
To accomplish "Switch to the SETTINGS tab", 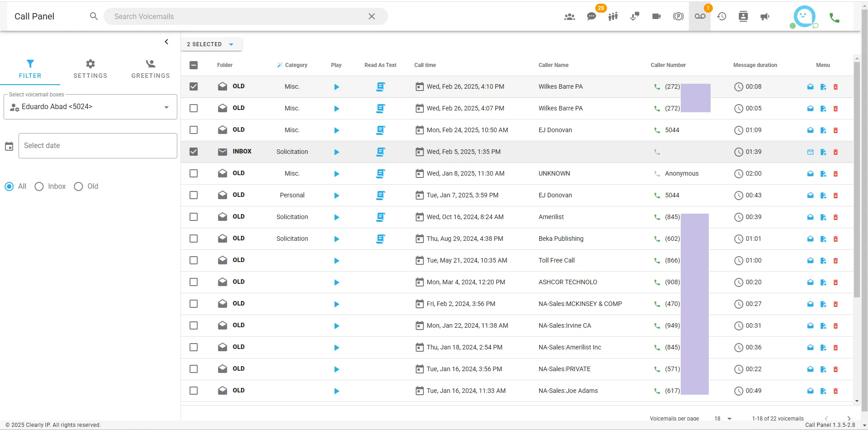I will point(90,69).
